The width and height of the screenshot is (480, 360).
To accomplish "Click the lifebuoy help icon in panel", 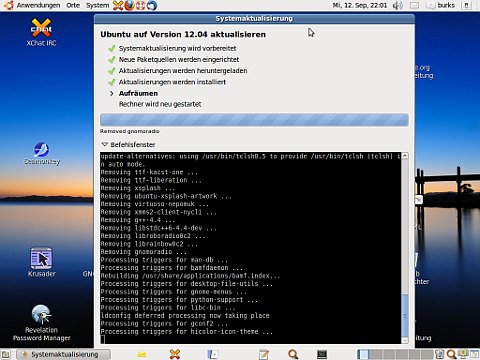I will (x=140, y=5).
